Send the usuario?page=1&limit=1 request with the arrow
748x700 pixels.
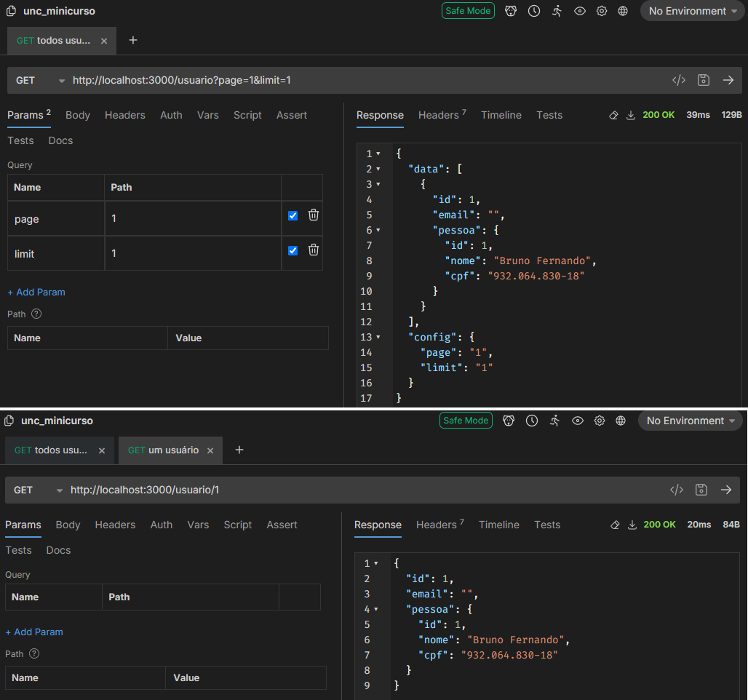coord(728,80)
